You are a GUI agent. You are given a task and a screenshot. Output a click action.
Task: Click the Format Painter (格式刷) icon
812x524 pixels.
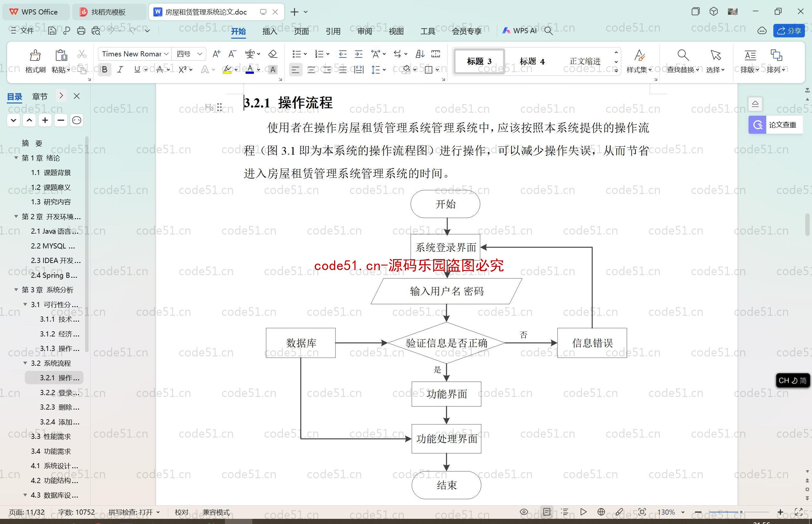[35, 55]
